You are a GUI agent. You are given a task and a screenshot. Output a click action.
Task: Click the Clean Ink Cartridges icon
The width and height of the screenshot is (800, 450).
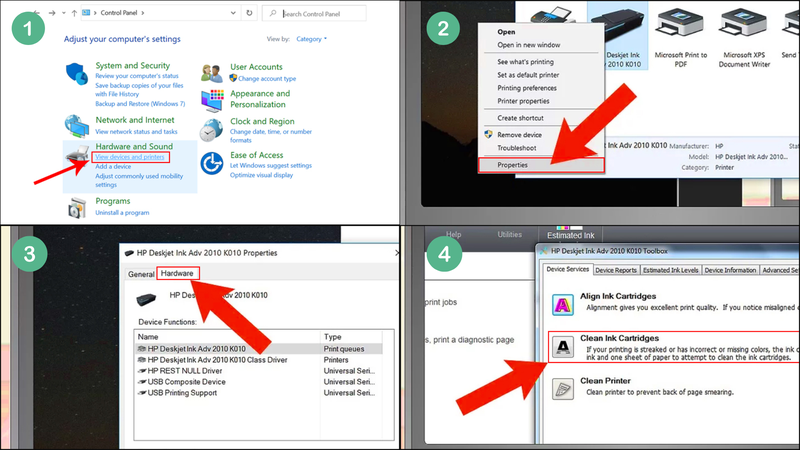563,347
